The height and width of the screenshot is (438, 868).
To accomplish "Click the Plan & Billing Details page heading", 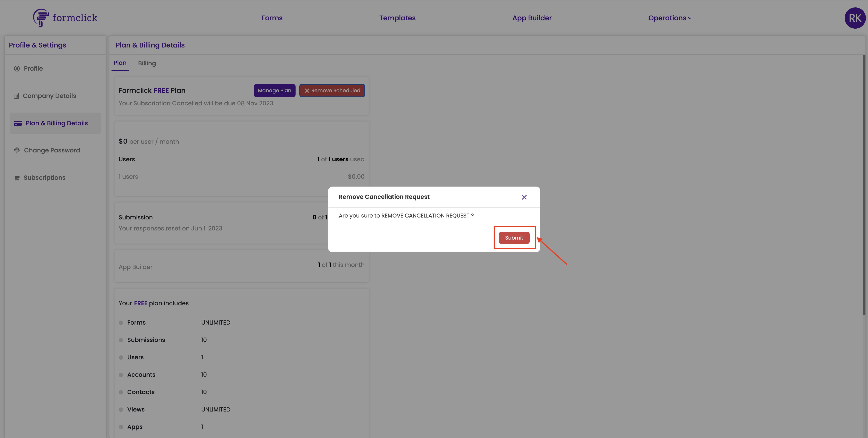I will click(150, 45).
